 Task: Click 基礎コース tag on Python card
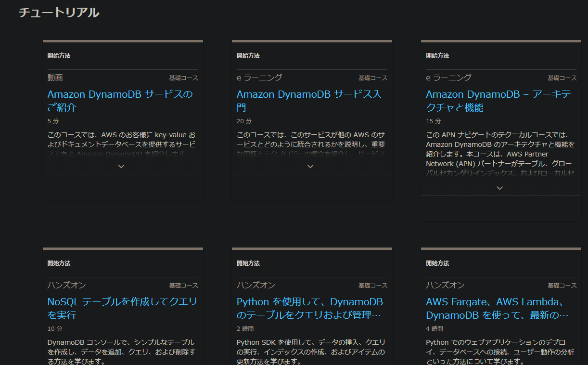tap(372, 286)
